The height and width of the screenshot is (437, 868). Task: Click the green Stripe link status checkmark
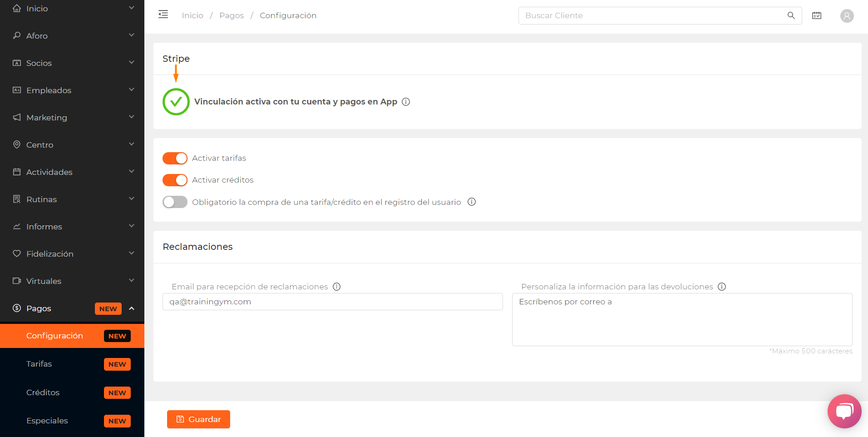click(176, 102)
